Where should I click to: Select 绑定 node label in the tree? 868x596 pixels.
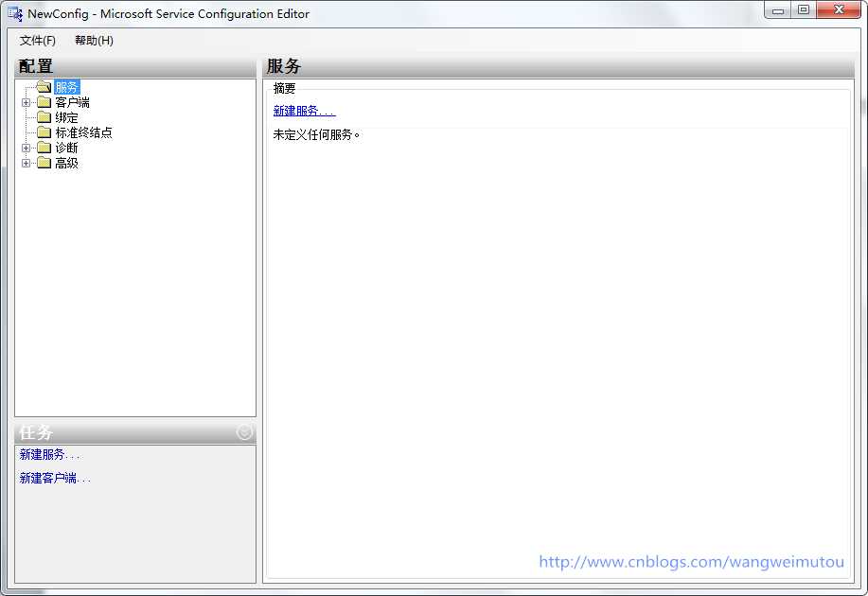[x=67, y=117]
